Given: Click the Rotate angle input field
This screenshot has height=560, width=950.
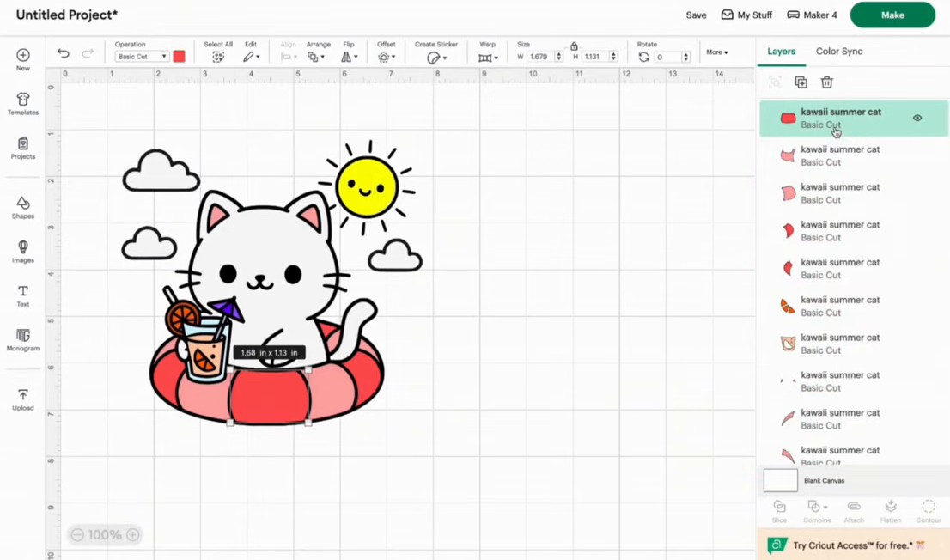Looking at the screenshot, I should 667,57.
